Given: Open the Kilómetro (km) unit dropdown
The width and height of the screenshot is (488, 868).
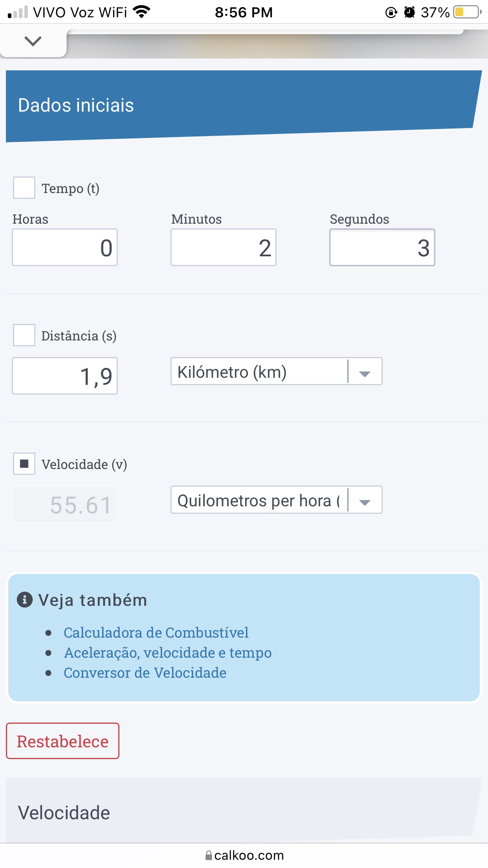Looking at the screenshot, I should [x=276, y=371].
